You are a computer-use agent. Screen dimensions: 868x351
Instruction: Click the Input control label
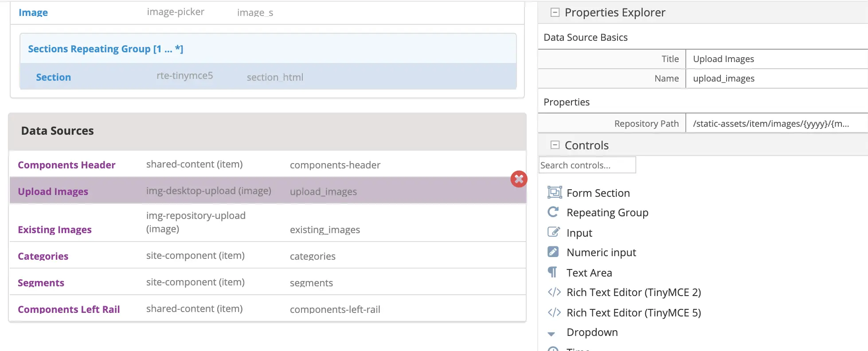pos(579,233)
